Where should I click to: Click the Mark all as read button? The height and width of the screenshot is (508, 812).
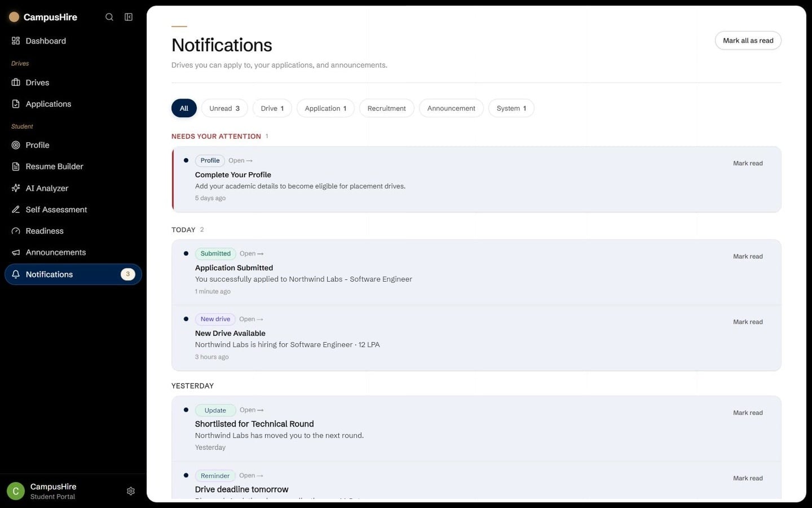748,41
